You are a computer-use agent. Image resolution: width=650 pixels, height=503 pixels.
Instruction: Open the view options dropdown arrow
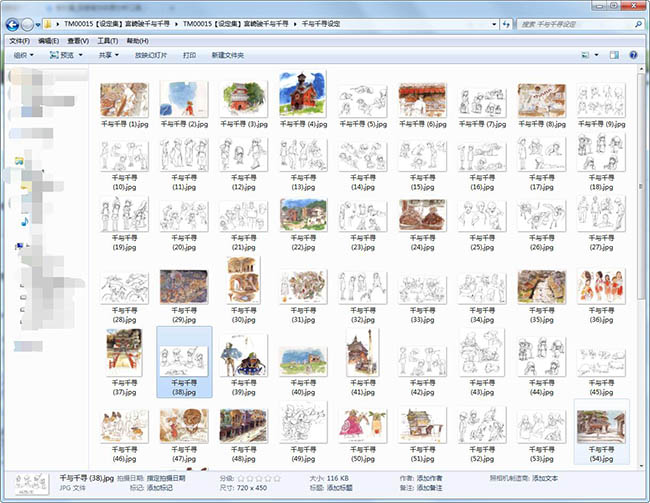597,55
